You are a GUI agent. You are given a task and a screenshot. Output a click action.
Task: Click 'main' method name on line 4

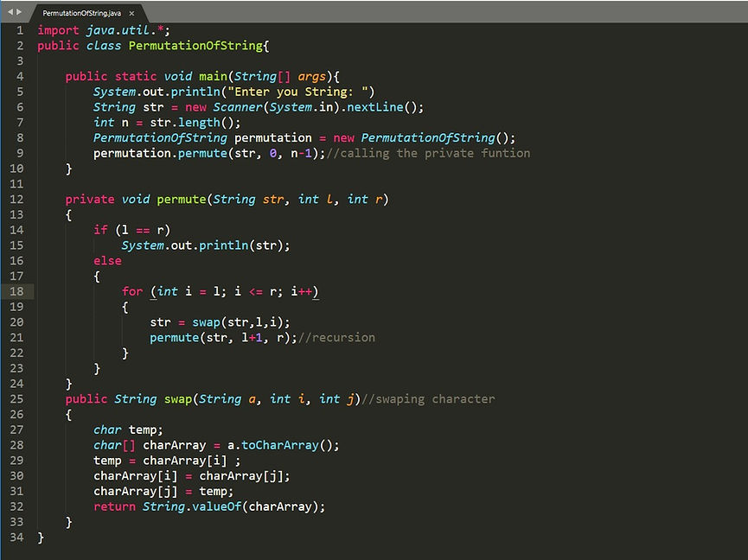pyautogui.click(x=214, y=76)
